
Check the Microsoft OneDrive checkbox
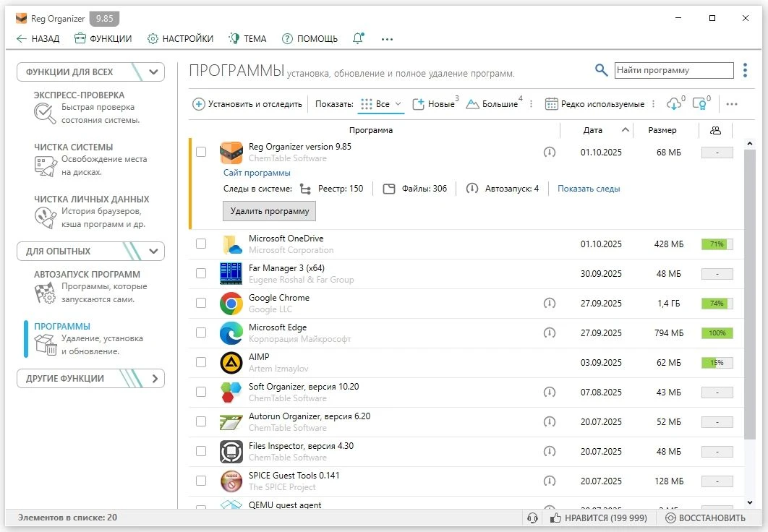(201, 244)
